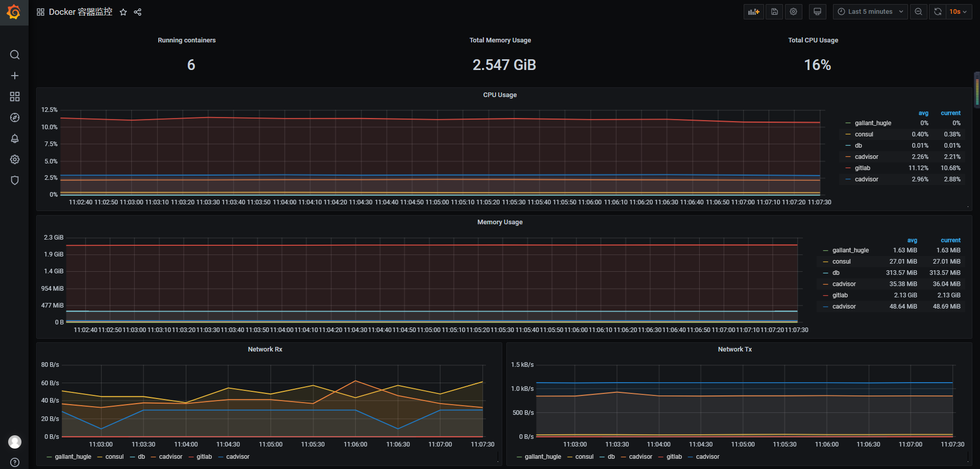The height and width of the screenshot is (469, 980).
Task: Select the Server Admin shield icon
Action: [x=15, y=180]
